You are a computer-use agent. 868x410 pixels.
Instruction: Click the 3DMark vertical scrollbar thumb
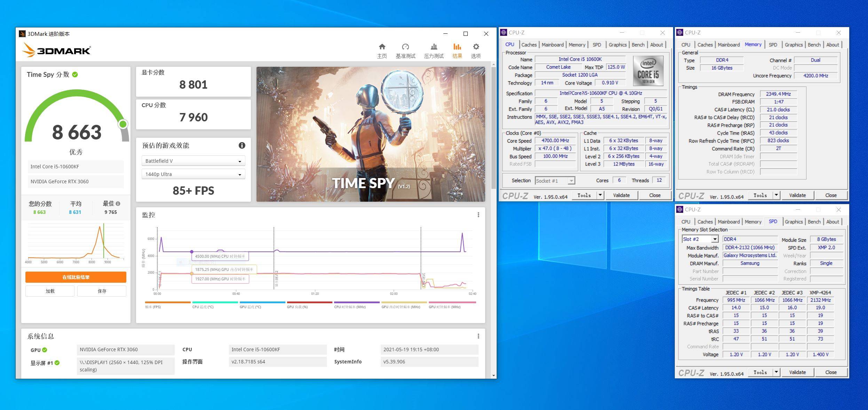click(494, 128)
